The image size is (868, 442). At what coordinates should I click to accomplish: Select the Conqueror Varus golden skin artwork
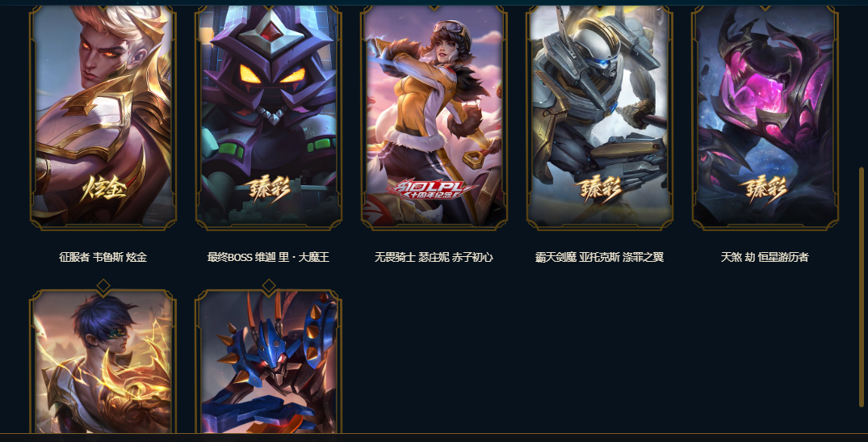pyautogui.click(x=103, y=117)
